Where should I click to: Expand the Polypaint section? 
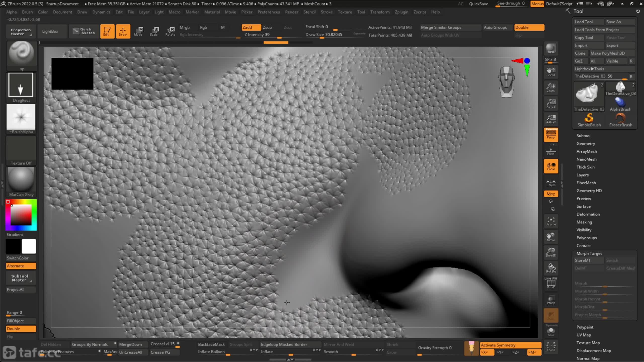point(585,327)
